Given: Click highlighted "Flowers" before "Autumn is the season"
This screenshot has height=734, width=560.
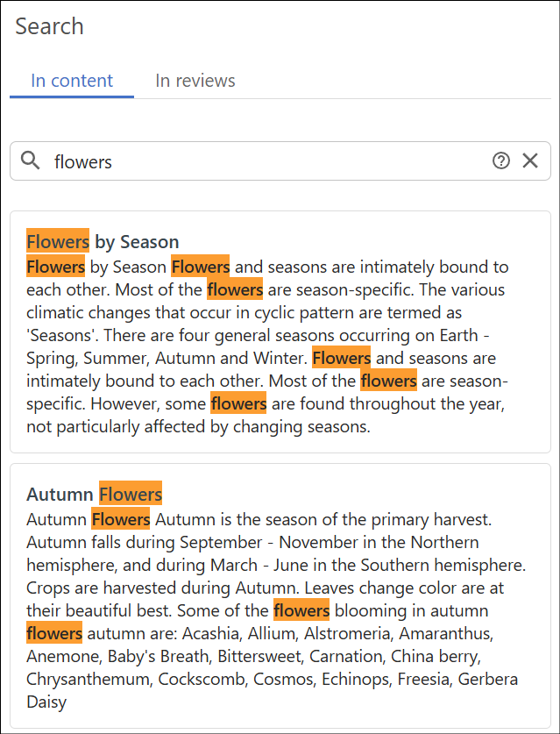Looking at the screenshot, I should pos(121,519).
